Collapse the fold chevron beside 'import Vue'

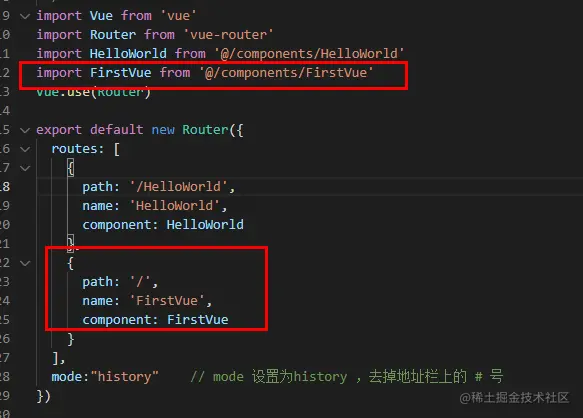pyautogui.click(x=25, y=16)
